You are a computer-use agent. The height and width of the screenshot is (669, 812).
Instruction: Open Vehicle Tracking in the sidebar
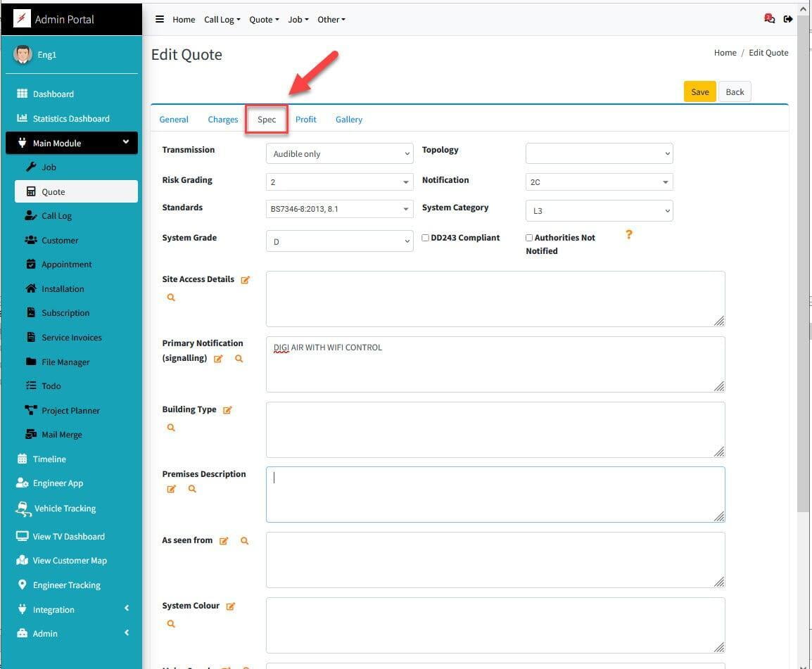(x=65, y=509)
